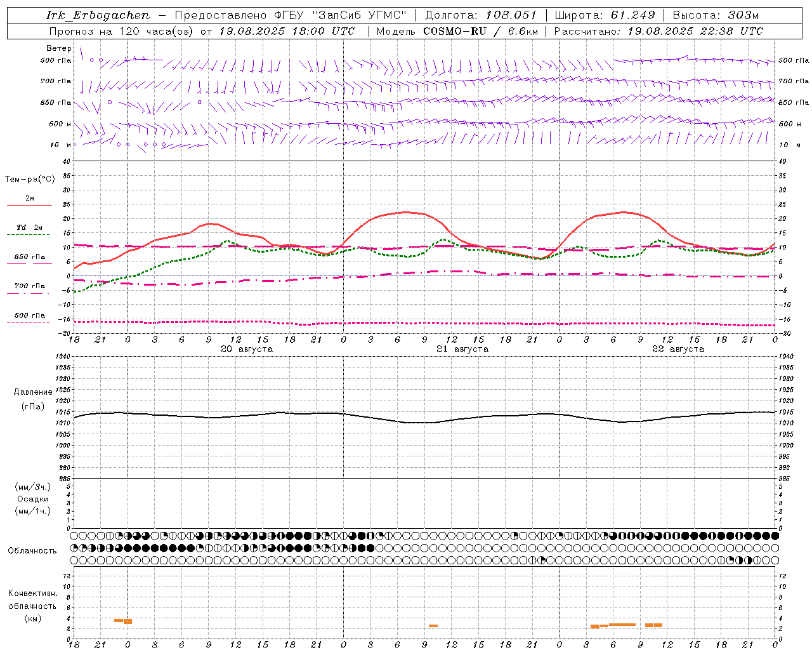
Task: Click the '500 гПа' temperature legend entry
Action: point(30,315)
